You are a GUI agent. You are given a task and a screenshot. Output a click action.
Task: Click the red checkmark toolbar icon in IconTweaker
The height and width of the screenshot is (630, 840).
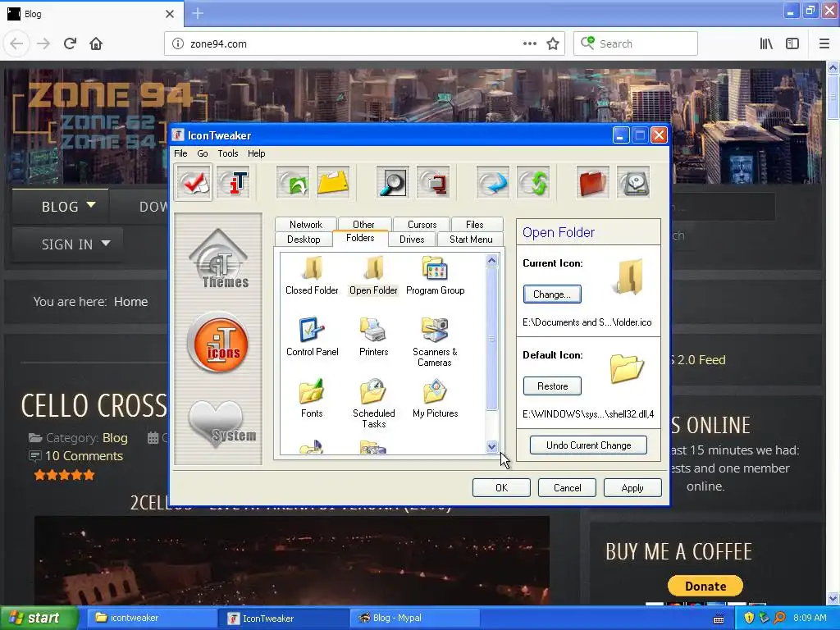(x=194, y=183)
